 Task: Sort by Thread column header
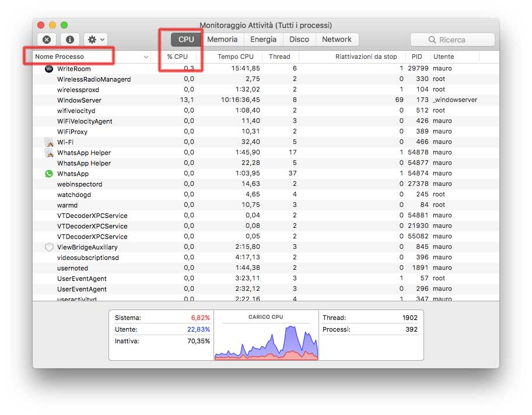(279, 57)
